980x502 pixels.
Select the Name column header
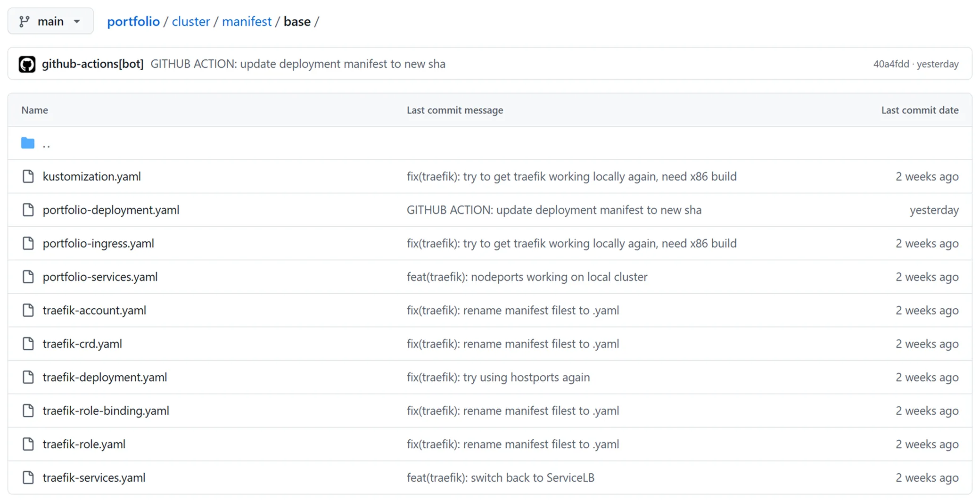34,110
